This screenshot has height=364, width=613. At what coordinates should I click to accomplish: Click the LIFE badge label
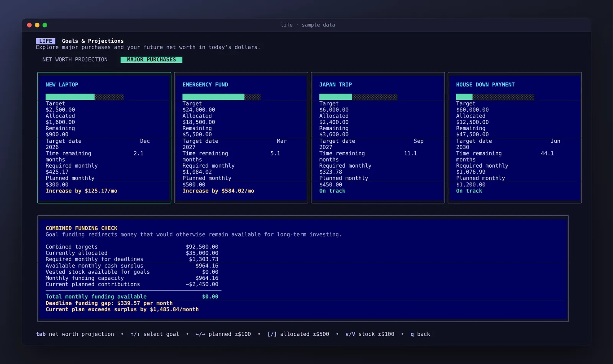click(x=46, y=41)
